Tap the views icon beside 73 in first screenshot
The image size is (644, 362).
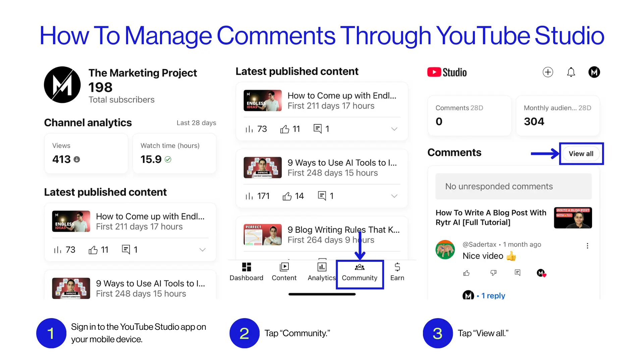58,250
